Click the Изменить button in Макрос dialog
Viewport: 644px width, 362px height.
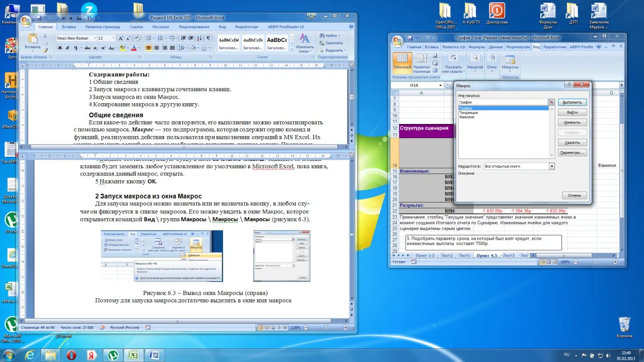click(x=572, y=122)
